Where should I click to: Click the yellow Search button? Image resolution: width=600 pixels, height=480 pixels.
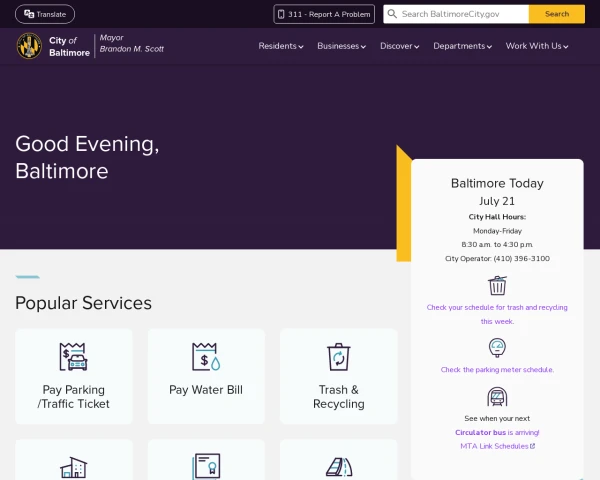pyautogui.click(x=557, y=14)
